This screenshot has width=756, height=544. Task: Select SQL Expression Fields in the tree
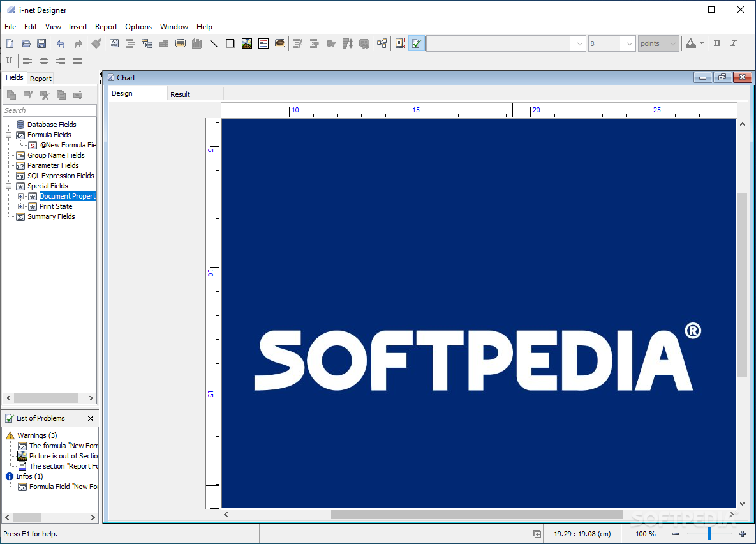tap(61, 176)
